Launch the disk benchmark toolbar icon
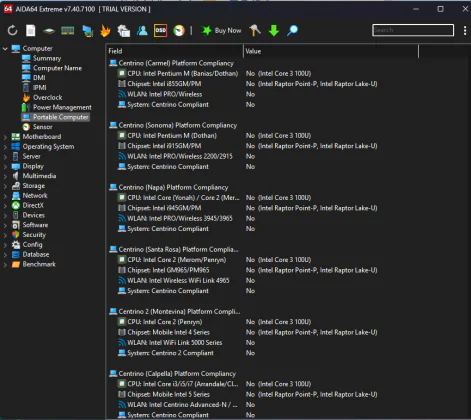 tap(49, 31)
